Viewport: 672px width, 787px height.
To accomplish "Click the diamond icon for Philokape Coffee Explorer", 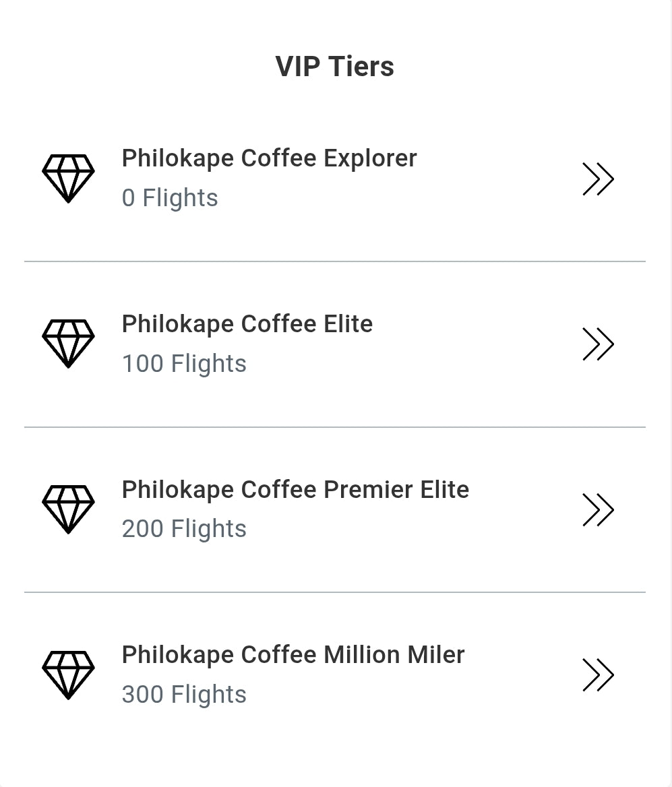I will click(x=68, y=178).
